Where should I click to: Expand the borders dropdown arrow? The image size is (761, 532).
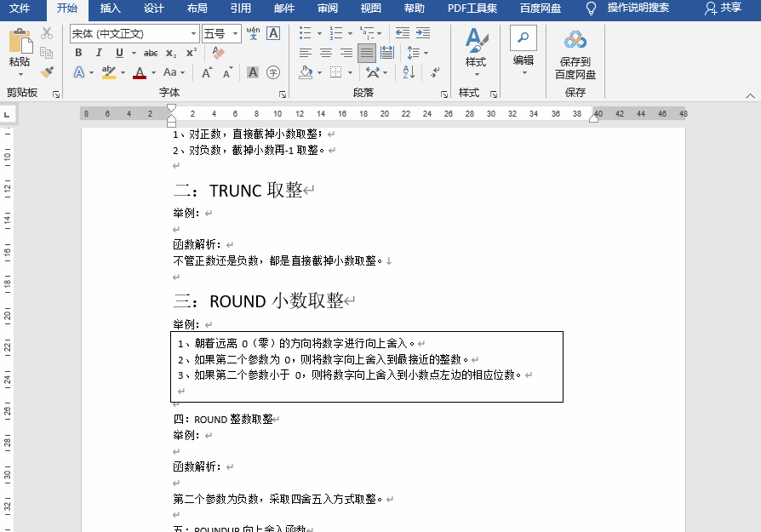[350, 73]
